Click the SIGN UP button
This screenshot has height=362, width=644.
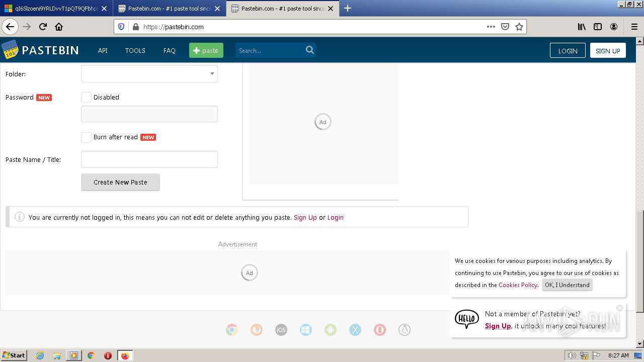click(x=608, y=50)
